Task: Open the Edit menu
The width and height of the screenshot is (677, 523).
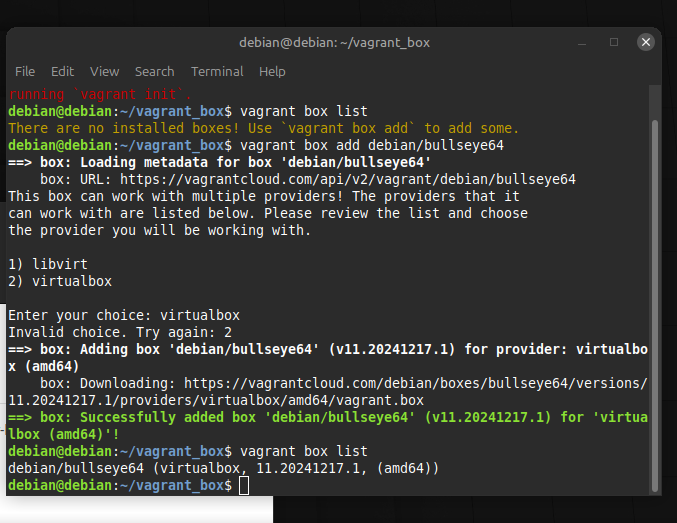Action: point(63,71)
